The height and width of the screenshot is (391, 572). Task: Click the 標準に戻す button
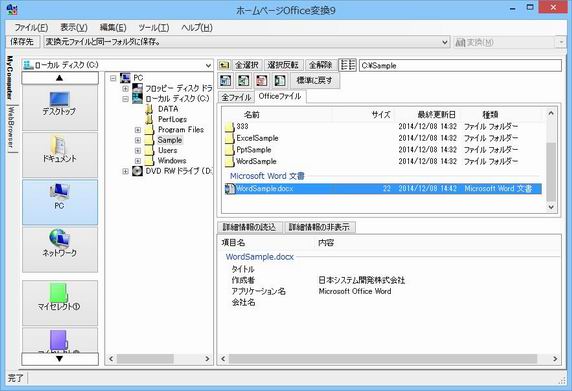tap(314, 80)
